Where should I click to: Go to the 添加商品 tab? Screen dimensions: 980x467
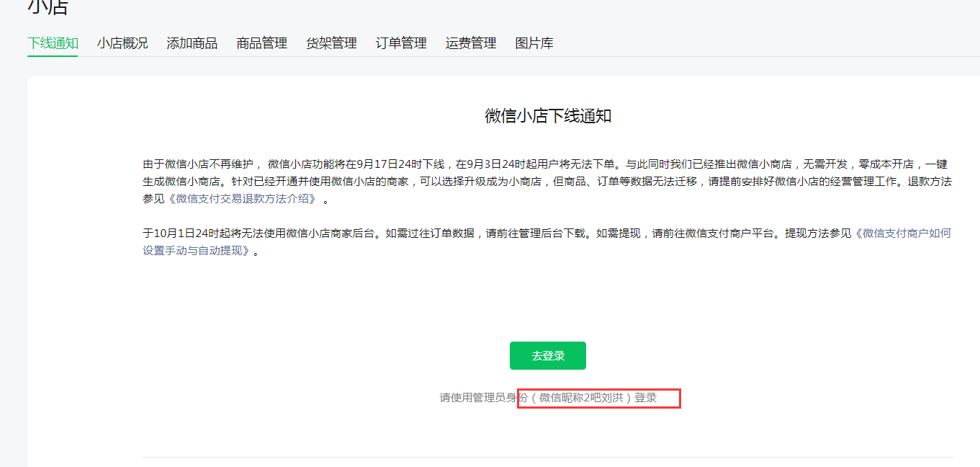192,43
